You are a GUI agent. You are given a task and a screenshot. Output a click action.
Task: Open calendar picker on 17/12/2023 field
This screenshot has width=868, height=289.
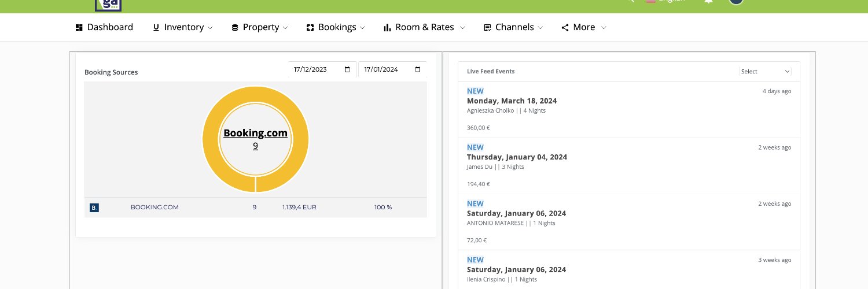click(347, 69)
